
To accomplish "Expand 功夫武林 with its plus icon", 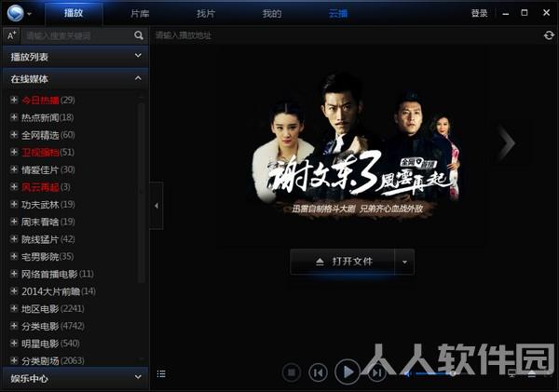I will click(14, 204).
